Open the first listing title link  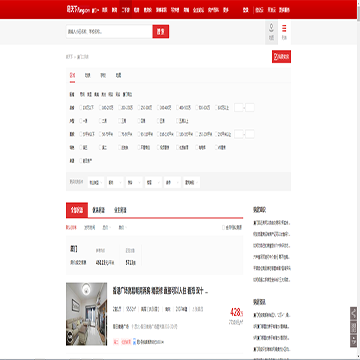(x=160, y=291)
